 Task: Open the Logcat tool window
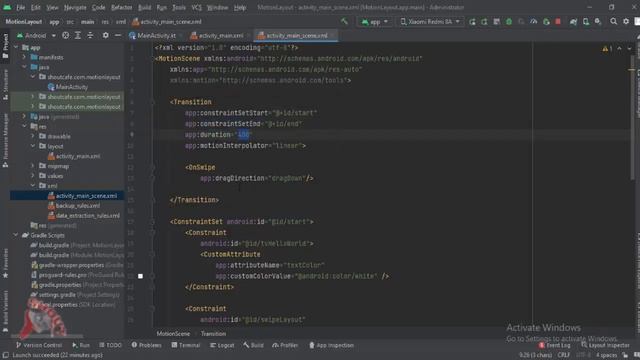click(x=222, y=345)
